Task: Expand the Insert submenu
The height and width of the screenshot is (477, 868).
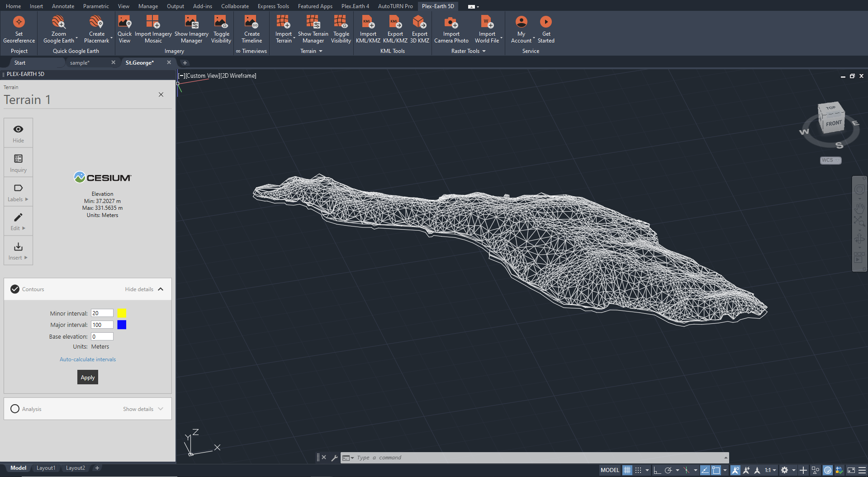Action: (18, 251)
